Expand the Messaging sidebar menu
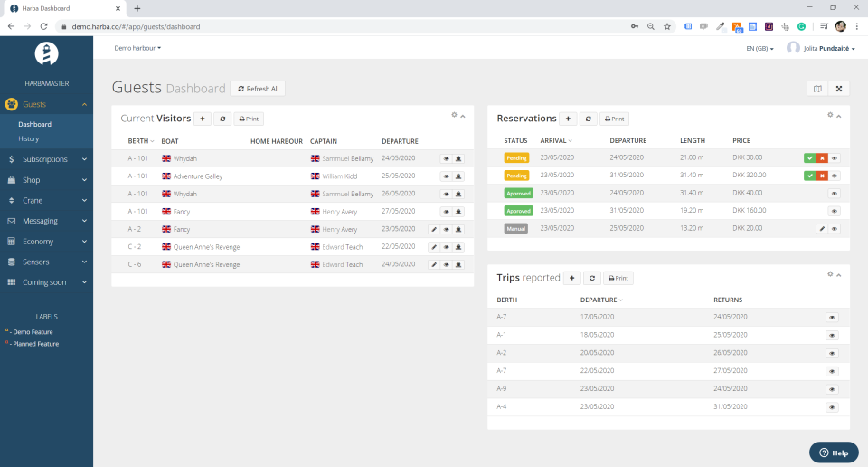The height and width of the screenshot is (467, 868). [x=46, y=221]
